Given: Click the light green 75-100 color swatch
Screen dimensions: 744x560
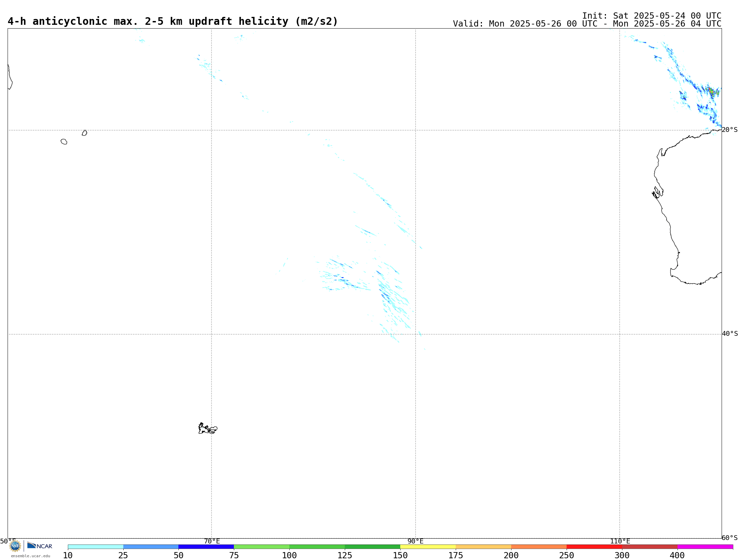Looking at the screenshot, I should 261,547.
